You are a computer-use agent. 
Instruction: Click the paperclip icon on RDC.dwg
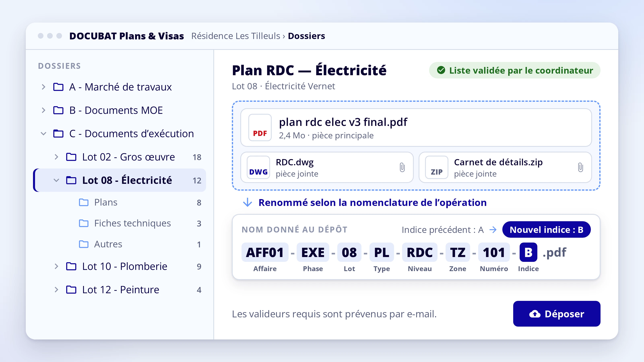point(402,167)
